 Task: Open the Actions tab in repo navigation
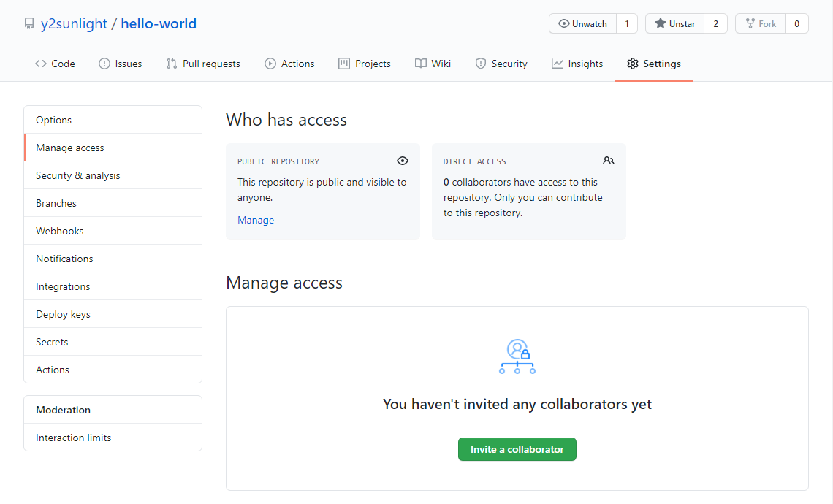coord(289,64)
